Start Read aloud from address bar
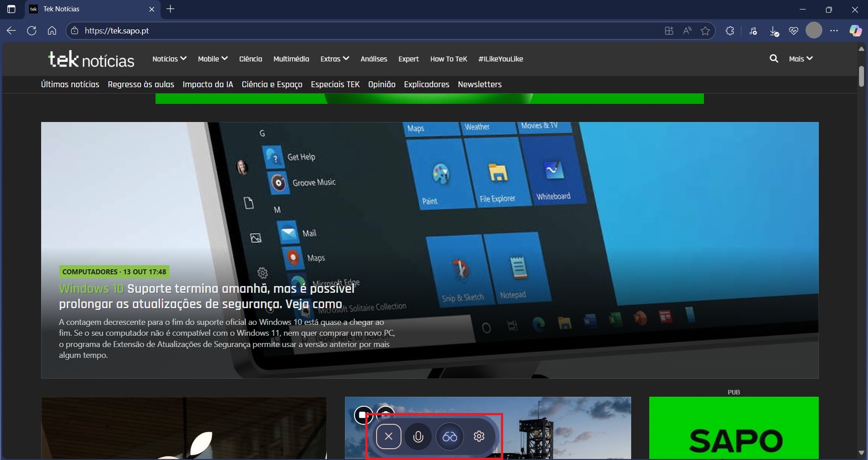 pos(687,31)
